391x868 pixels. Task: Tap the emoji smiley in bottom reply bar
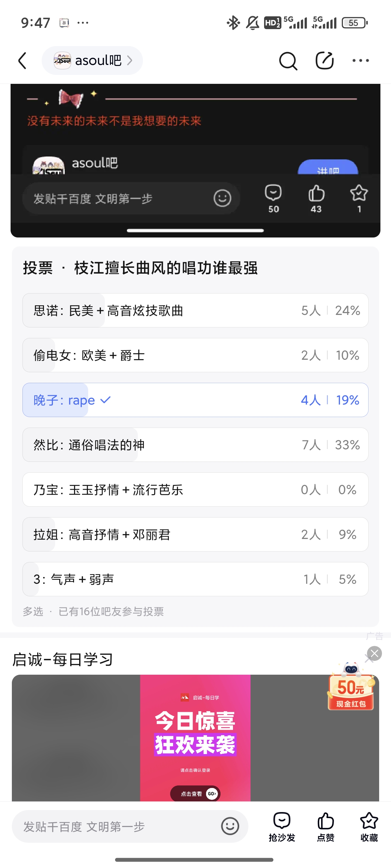(x=230, y=826)
